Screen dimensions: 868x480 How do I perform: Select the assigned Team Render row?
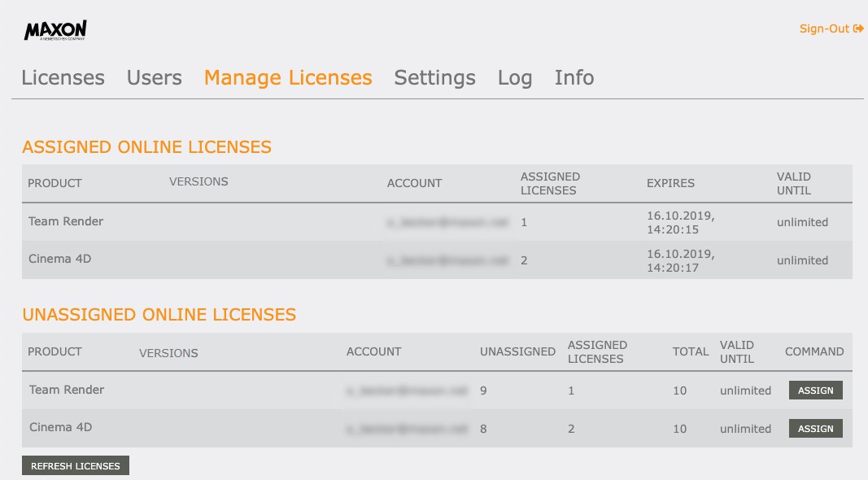(x=437, y=222)
